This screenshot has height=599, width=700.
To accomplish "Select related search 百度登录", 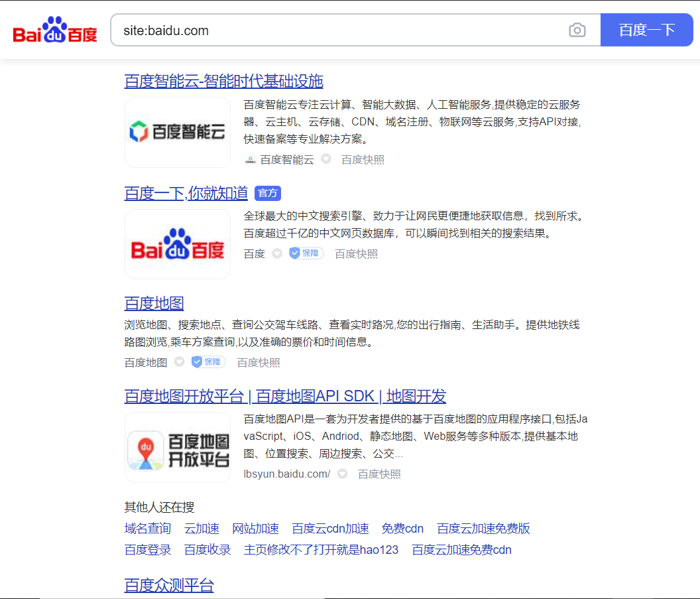I will (147, 549).
